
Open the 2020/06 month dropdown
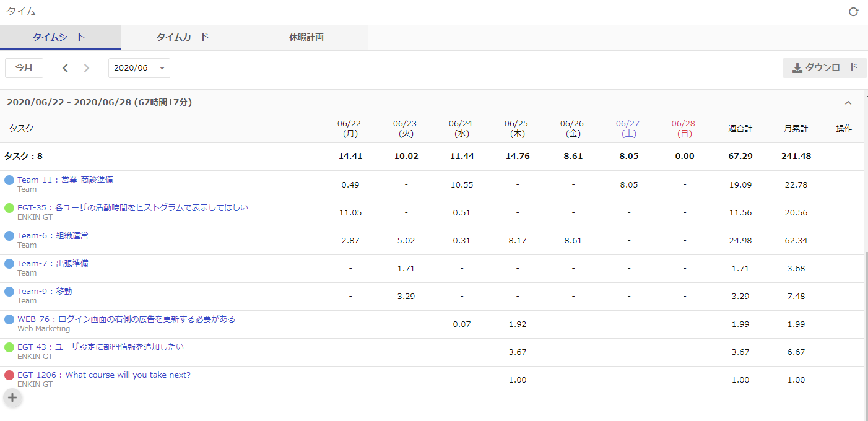pos(139,68)
